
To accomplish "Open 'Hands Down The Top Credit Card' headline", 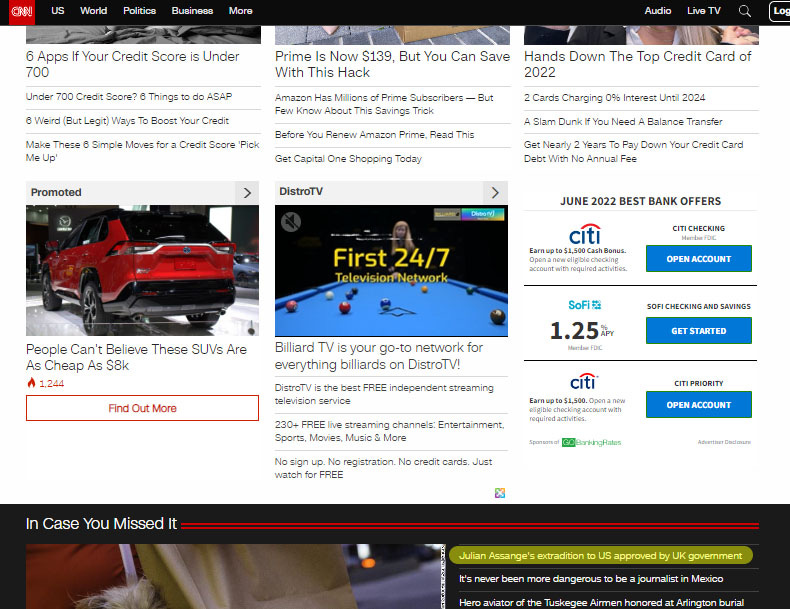I will coord(637,64).
